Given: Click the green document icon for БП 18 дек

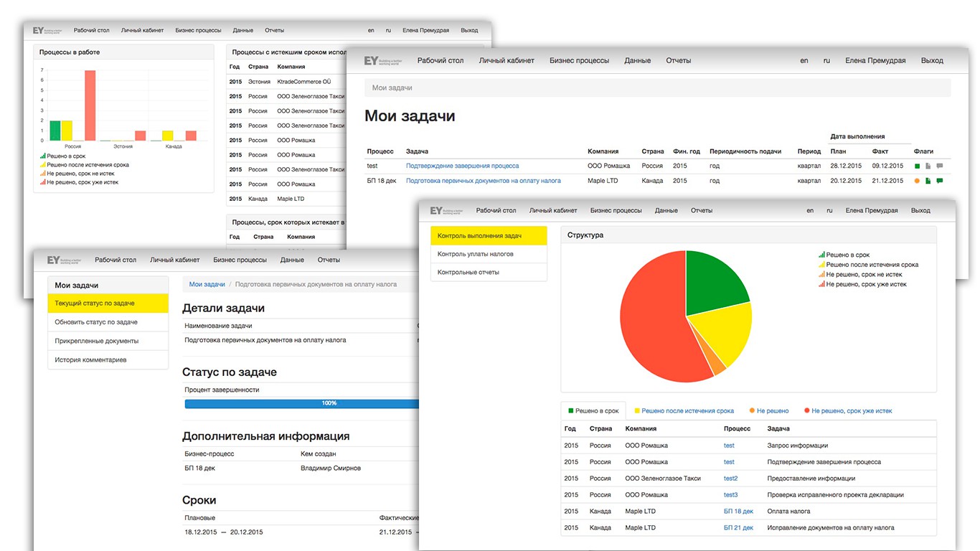Looking at the screenshot, I should (928, 181).
